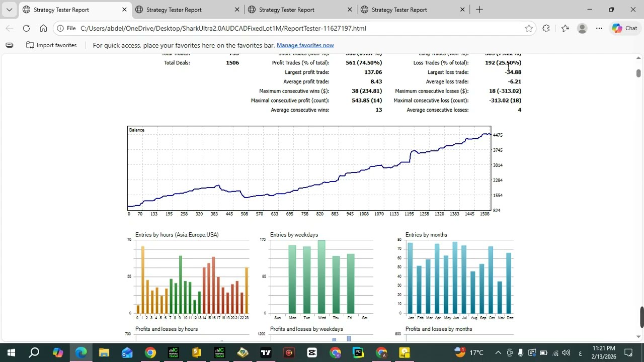Open Manage favorites now link
Viewport: 644px width, 362px height.
pos(305,45)
